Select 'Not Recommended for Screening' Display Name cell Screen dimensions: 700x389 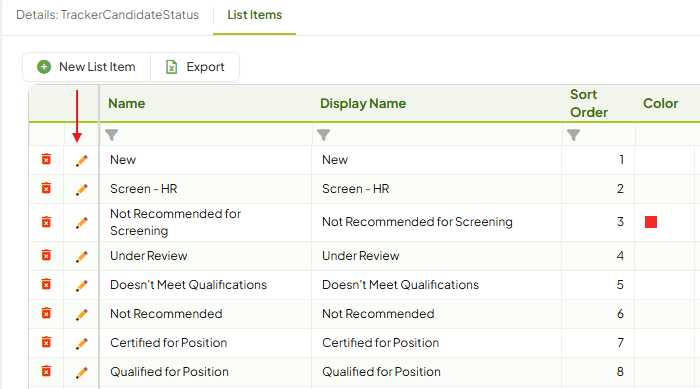(x=437, y=222)
